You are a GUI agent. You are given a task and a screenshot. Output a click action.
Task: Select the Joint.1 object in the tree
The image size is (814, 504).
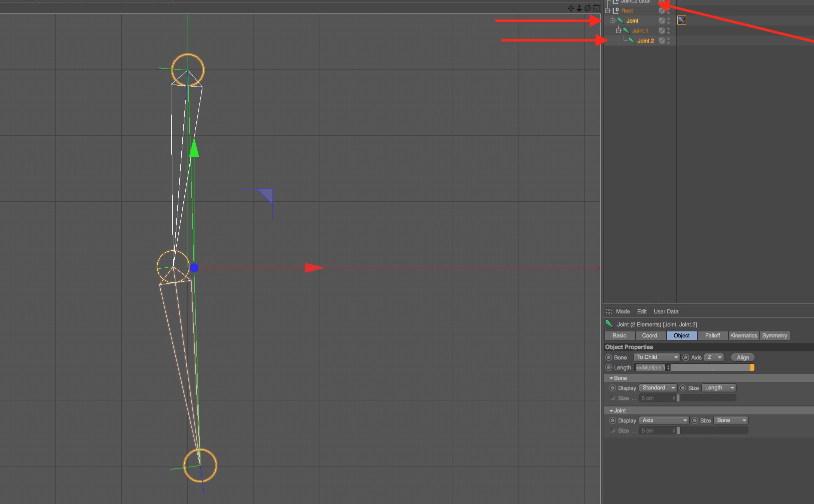[x=640, y=31]
